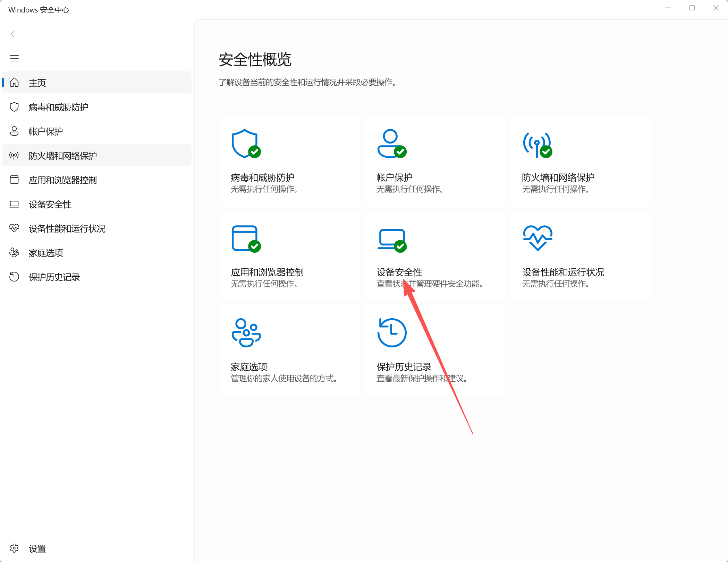Click the family options icon in sidebar
Screen dimensions: 728x562
[x=14, y=252]
